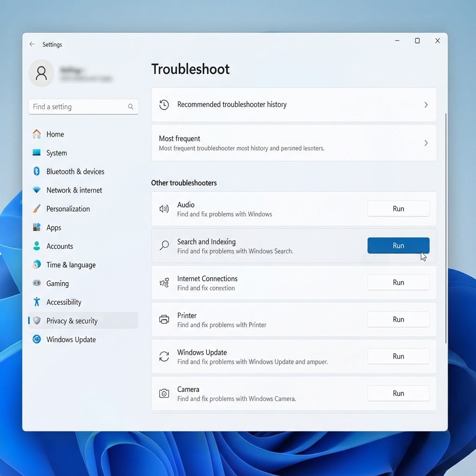
Task: Expand the Most frequent chevron
Action: click(426, 143)
